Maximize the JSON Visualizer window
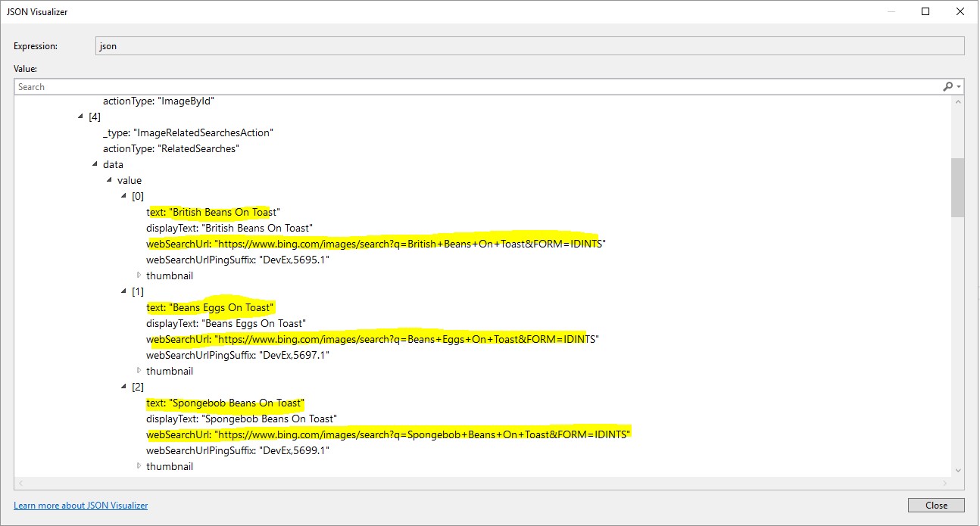980x526 pixels. 925,11
